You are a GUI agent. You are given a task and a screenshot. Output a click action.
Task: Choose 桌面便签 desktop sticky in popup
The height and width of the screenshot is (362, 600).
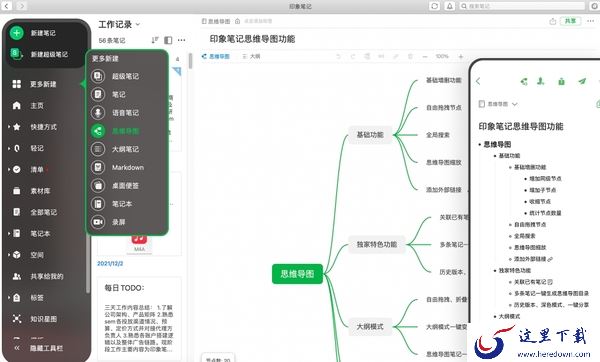tap(115, 186)
